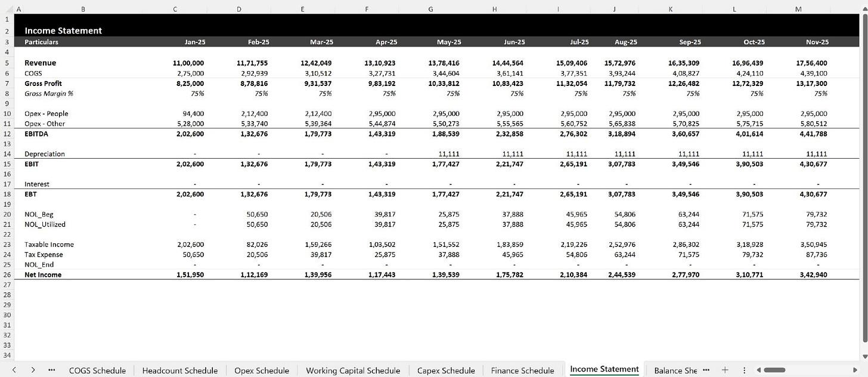Click the ellipsis after the Balance Sheet tab
Screen dimensions: 868x377
coord(706,370)
